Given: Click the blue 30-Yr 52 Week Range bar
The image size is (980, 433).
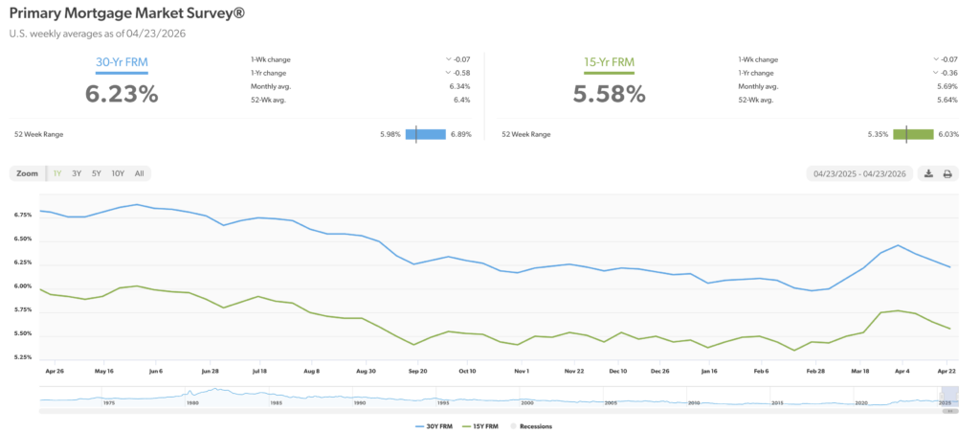Looking at the screenshot, I should coord(425,134).
